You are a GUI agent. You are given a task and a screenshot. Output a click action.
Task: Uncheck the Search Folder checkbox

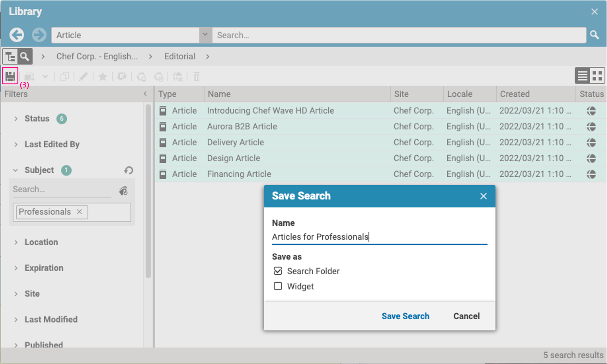click(278, 271)
